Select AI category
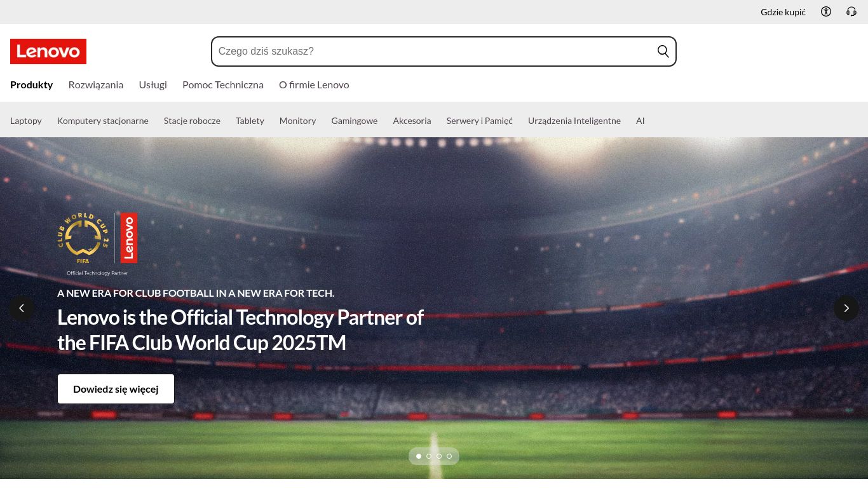868x488 pixels. [x=641, y=121]
